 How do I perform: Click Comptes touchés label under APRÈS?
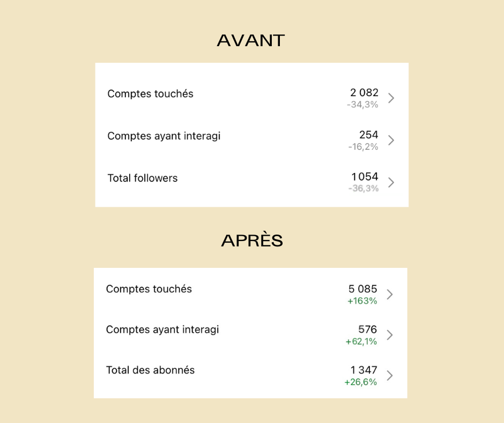[149, 289]
